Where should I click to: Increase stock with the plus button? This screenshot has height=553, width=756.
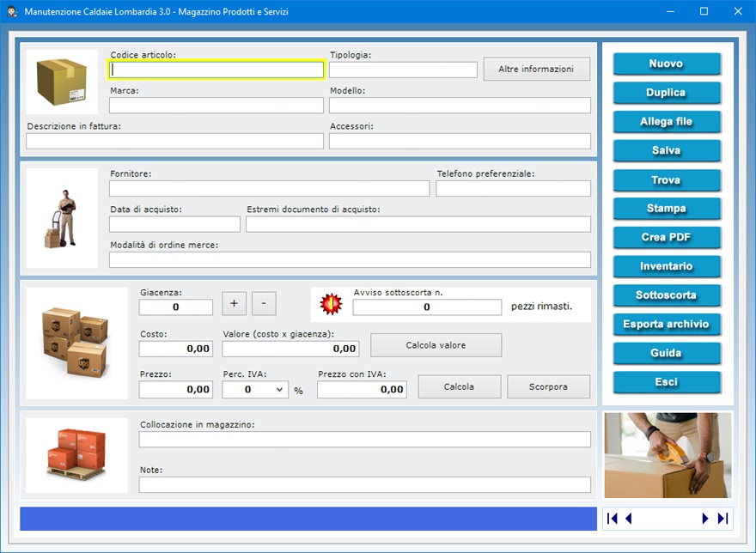pos(234,303)
